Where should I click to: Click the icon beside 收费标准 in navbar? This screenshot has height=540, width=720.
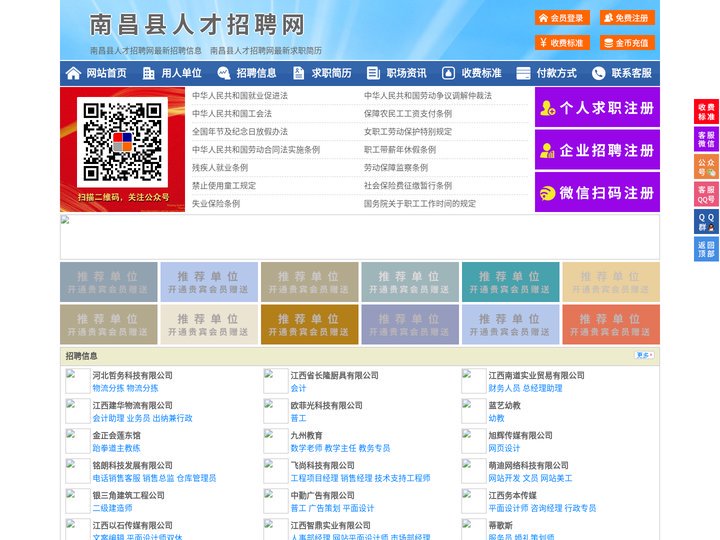tap(448, 73)
